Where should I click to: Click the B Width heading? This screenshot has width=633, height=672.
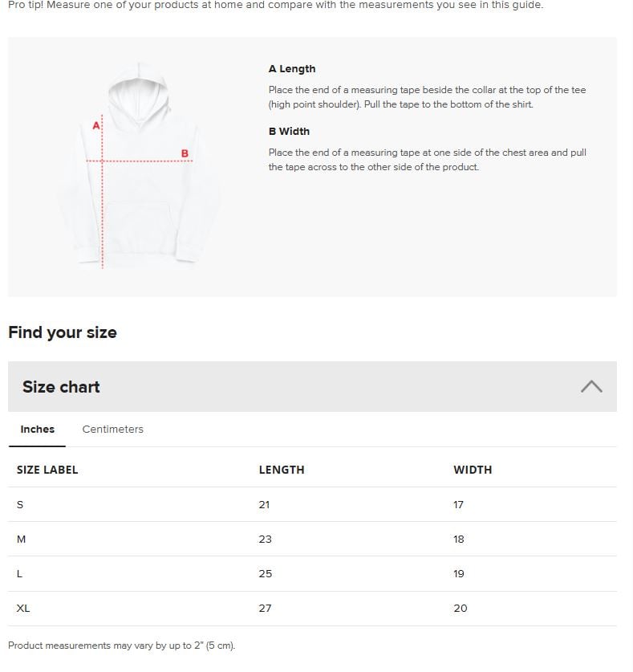pyautogui.click(x=289, y=131)
